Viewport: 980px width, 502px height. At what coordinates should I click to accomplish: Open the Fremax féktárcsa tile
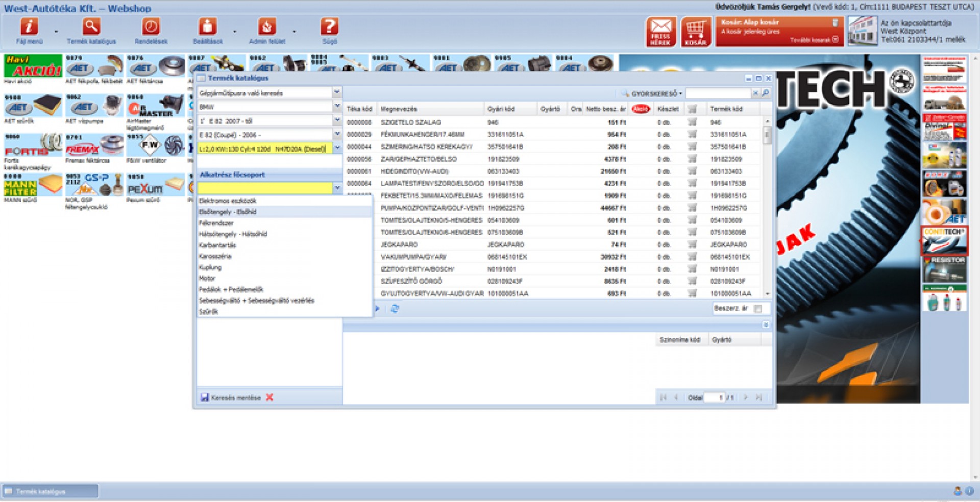pyautogui.click(x=94, y=148)
